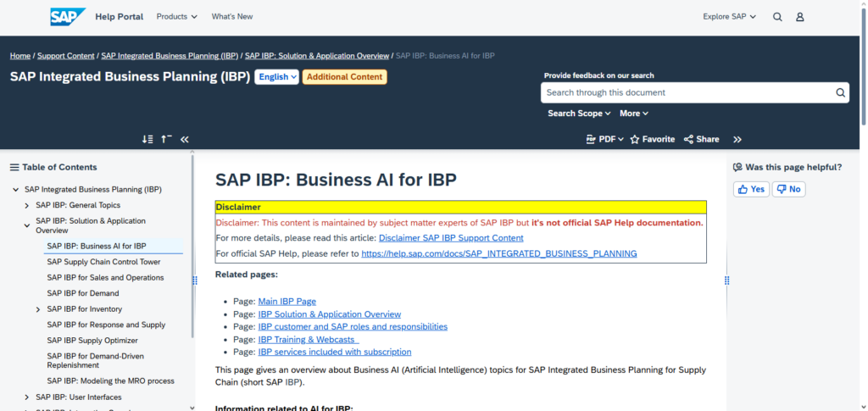This screenshot has width=868, height=411.
Task: Go to Help Portal home
Action: click(119, 17)
